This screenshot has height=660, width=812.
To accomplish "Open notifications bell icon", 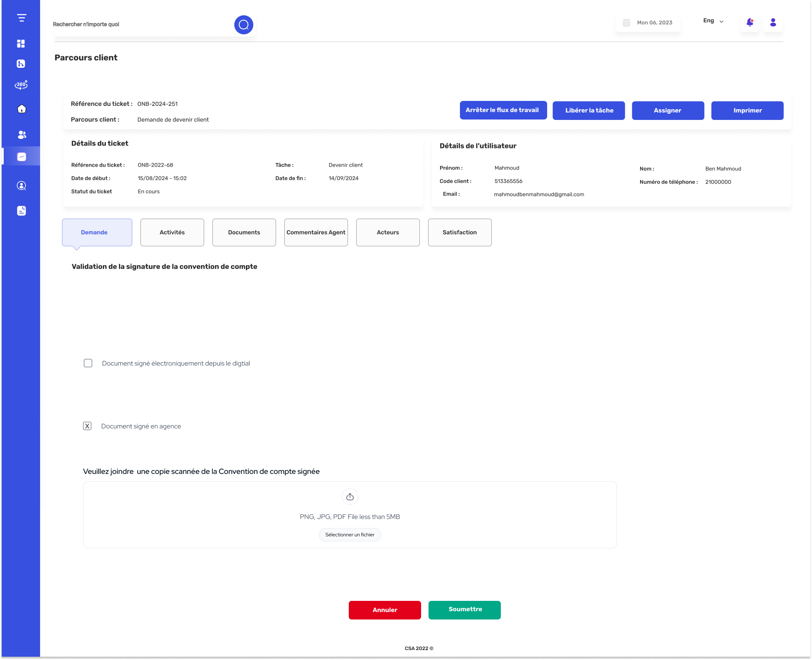I will (750, 22).
